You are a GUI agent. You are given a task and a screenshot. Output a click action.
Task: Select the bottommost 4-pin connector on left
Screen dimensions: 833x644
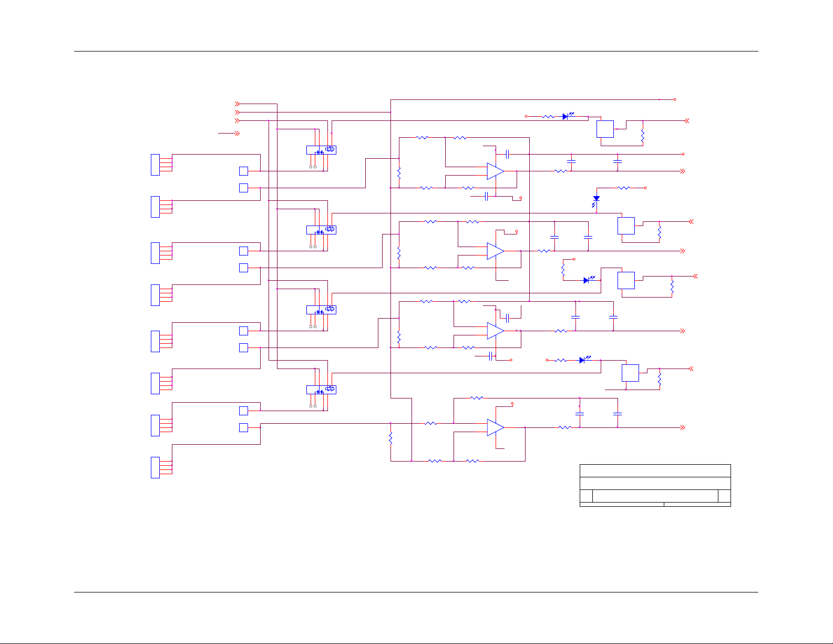[x=155, y=467]
